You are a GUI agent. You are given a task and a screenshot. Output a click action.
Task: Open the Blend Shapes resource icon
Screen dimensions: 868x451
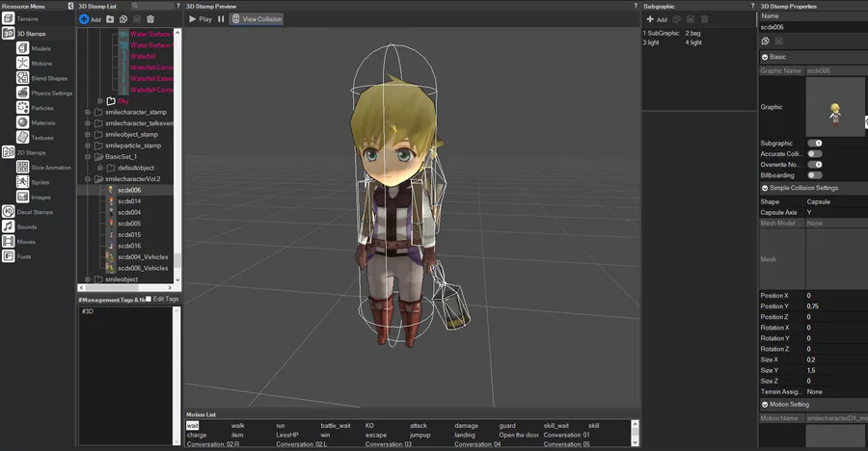pyautogui.click(x=23, y=78)
